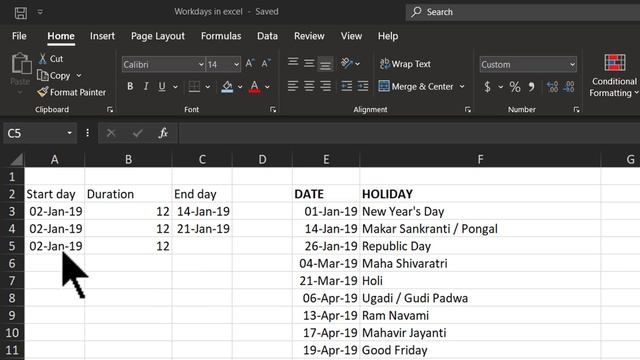Go to the Formulas tab
This screenshot has width=640, height=360.
click(x=221, y=36)
